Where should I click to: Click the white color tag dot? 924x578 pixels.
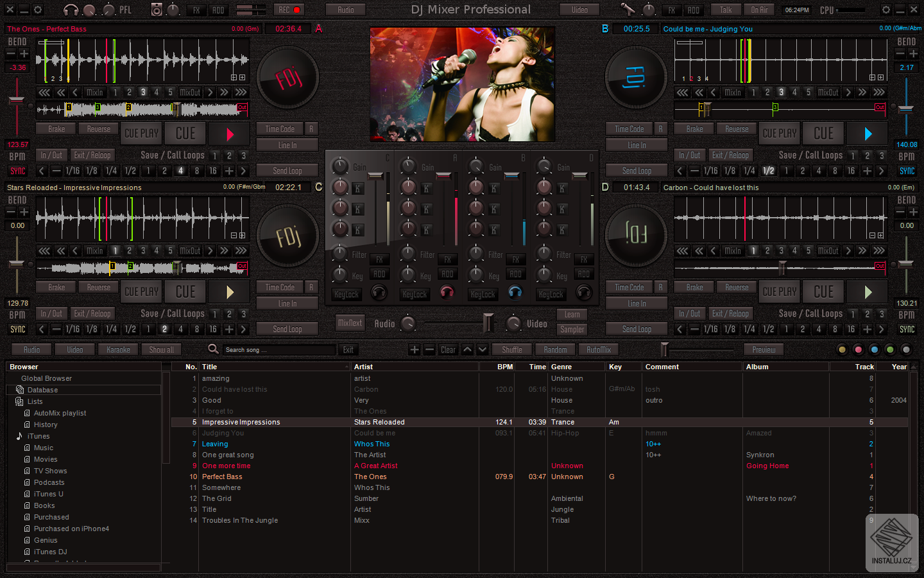click(906, 349)
